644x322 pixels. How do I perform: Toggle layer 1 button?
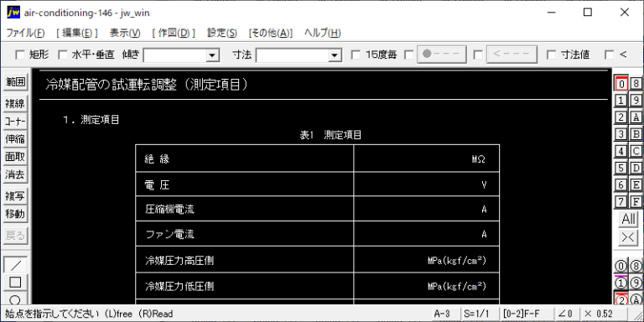point(621,101)
